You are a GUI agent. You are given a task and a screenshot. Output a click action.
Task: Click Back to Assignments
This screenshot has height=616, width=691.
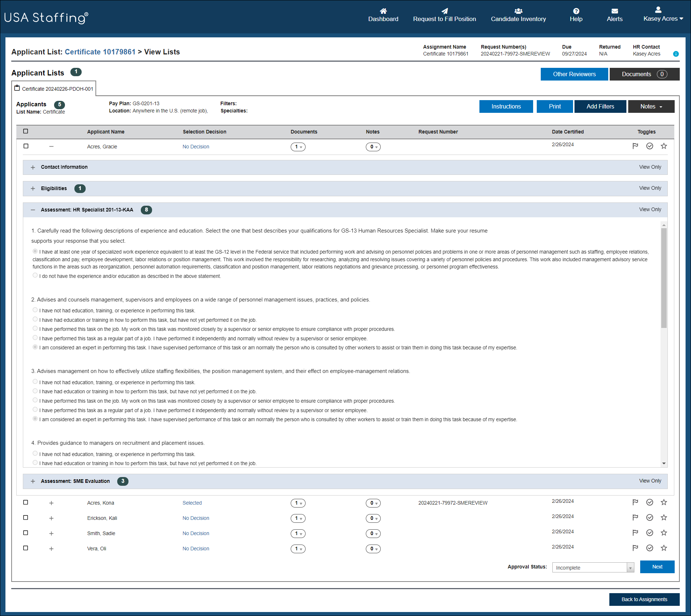[644, 599]
